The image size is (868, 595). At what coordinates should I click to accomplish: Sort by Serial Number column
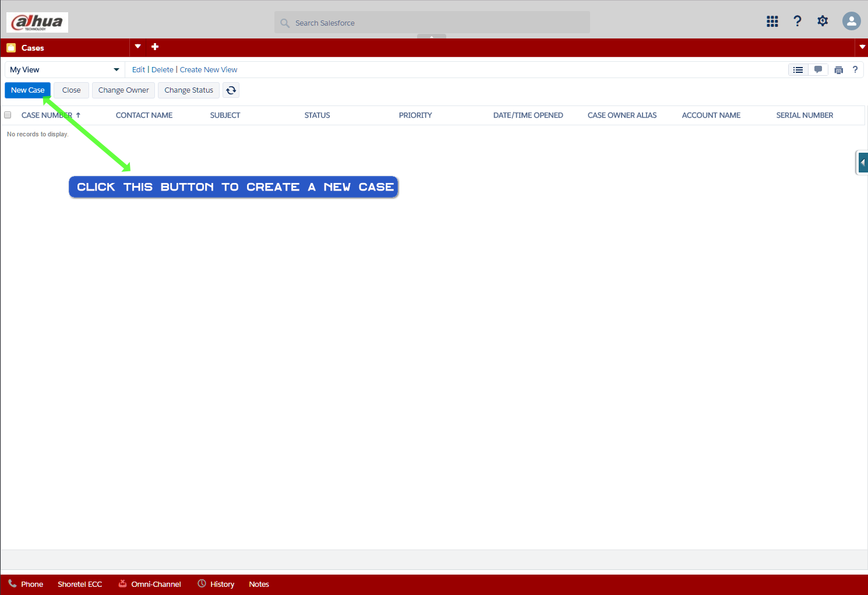coord(805,115)
